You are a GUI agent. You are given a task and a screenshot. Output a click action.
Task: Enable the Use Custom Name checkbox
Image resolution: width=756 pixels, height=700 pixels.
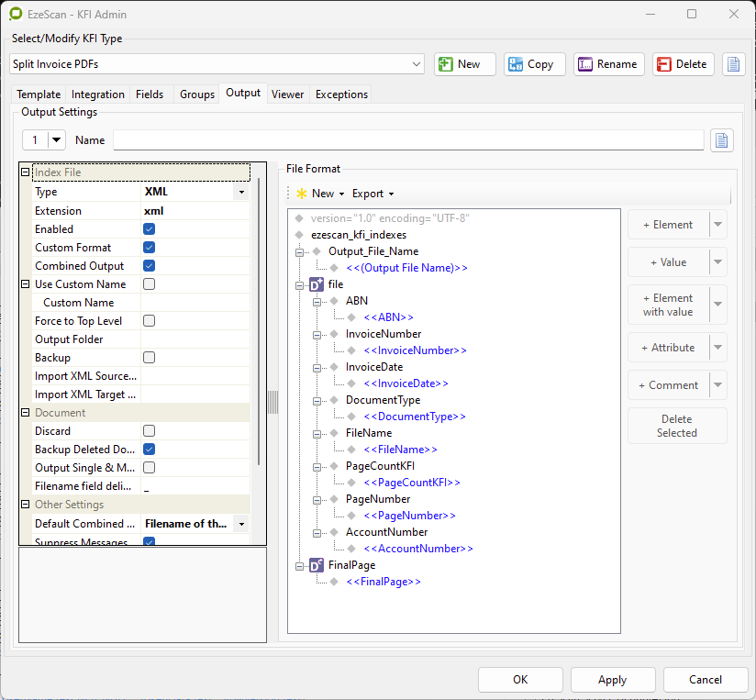click(149, 284)
